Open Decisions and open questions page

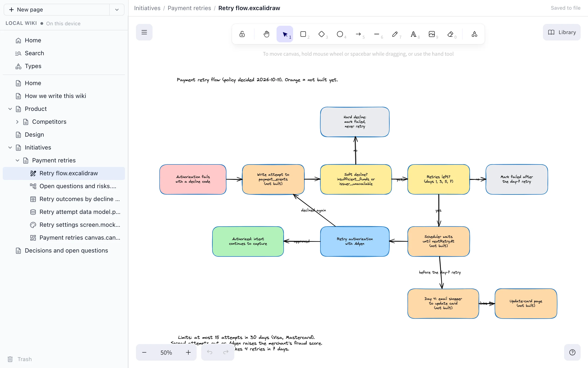pyautogui.click(x=64, y=250)
